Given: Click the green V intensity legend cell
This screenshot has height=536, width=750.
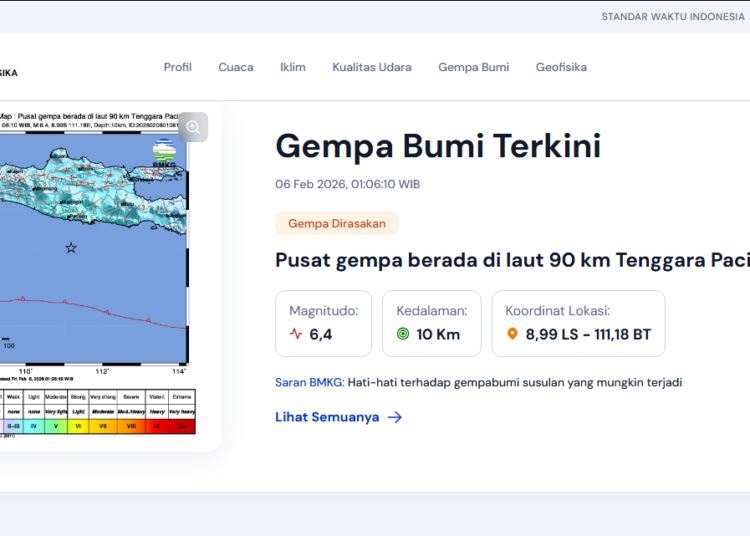Looking at the screenshot, I should [56, 426].
